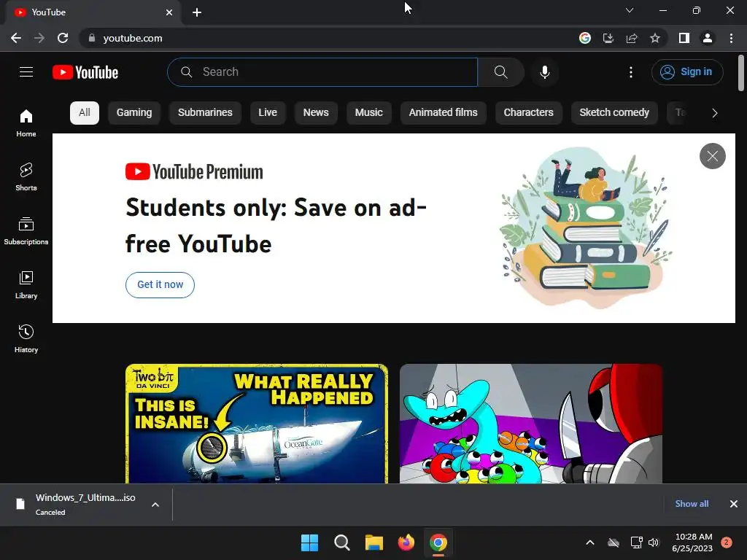Go to Home in the sidebar
The height and width of the screenshot is (560, 747).
tap(26, 122)
